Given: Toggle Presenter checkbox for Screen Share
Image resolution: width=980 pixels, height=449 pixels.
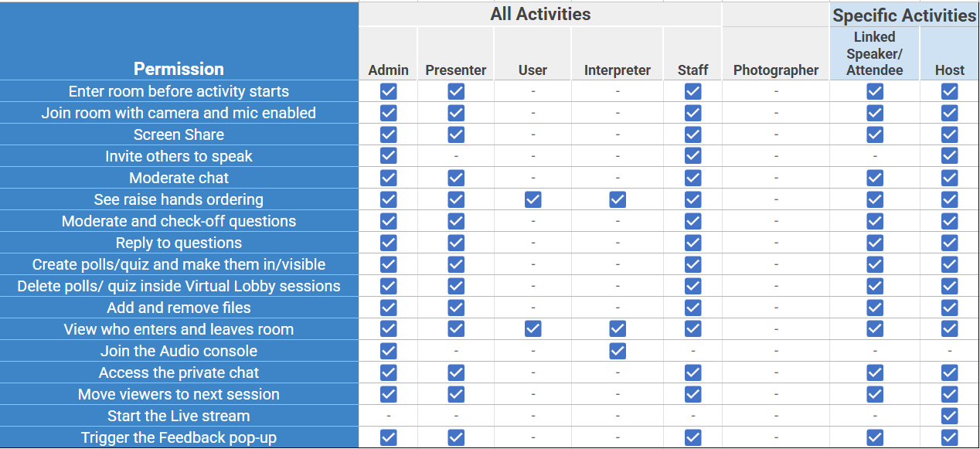Looking at the screenshot, I should (x=456, y=134).
